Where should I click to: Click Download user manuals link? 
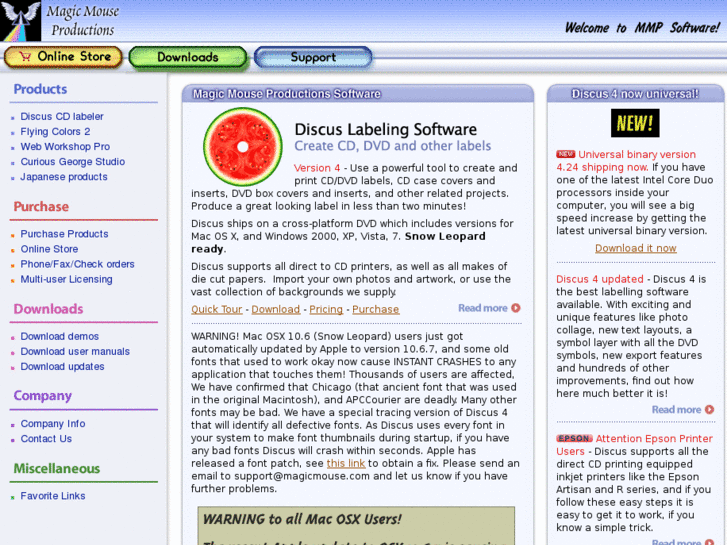(75, 352)
